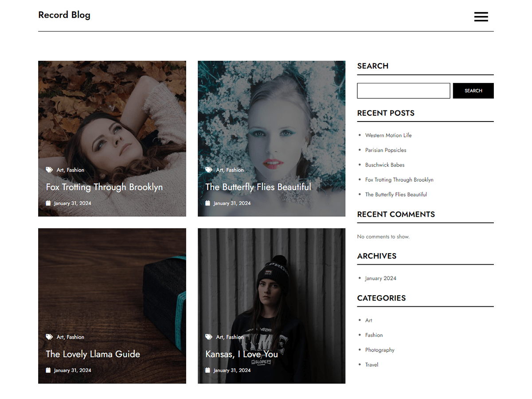Open the Buschwick Babes recent post
The image size is (532, 399).
(385, 164)
